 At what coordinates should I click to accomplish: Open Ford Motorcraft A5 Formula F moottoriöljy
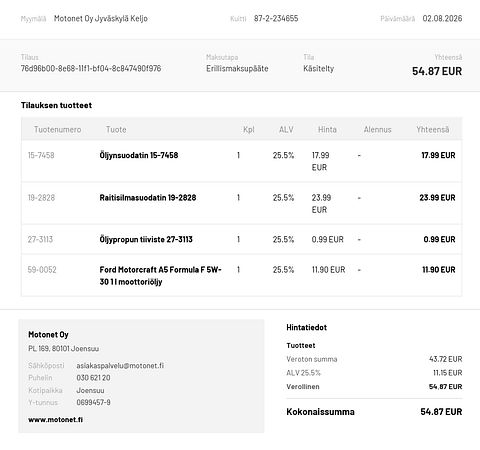point(160,275)
